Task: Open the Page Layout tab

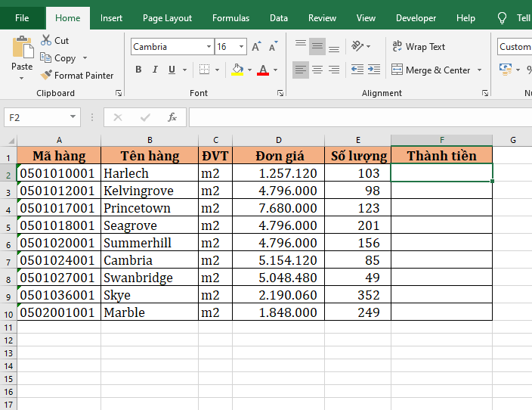Action: click(x=167, y=18)
